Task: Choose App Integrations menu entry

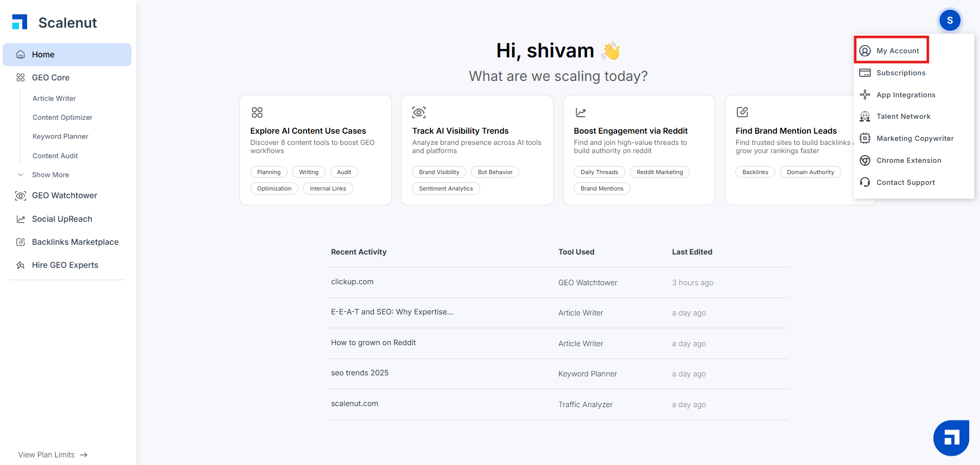Action: pos(906,95)
